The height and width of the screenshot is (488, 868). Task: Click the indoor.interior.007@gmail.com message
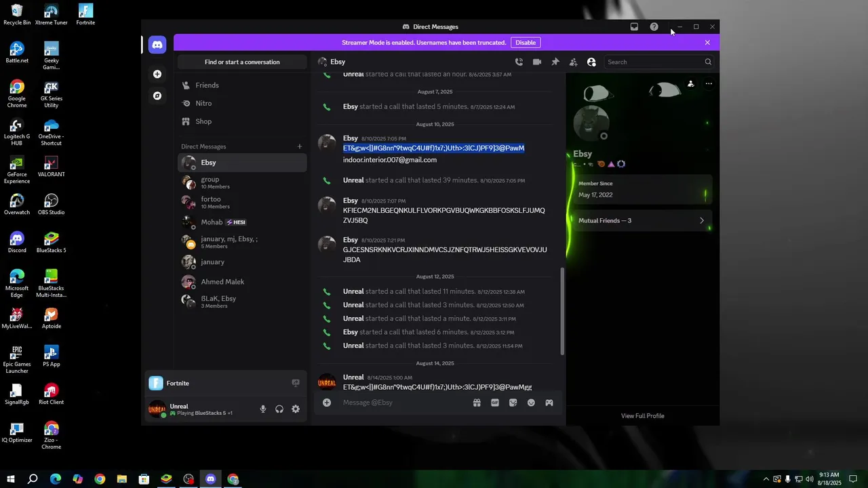390,160
